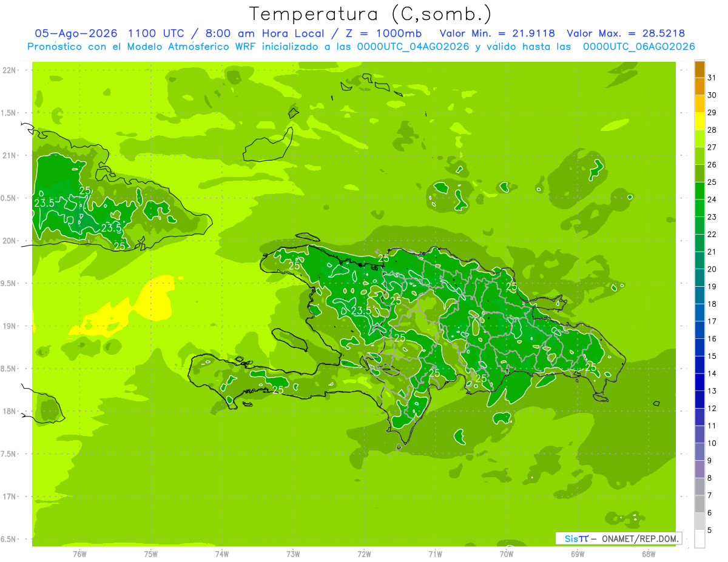Click the "31" label on color scale
This screenshot has width=728, height=562.
point(712,78)
